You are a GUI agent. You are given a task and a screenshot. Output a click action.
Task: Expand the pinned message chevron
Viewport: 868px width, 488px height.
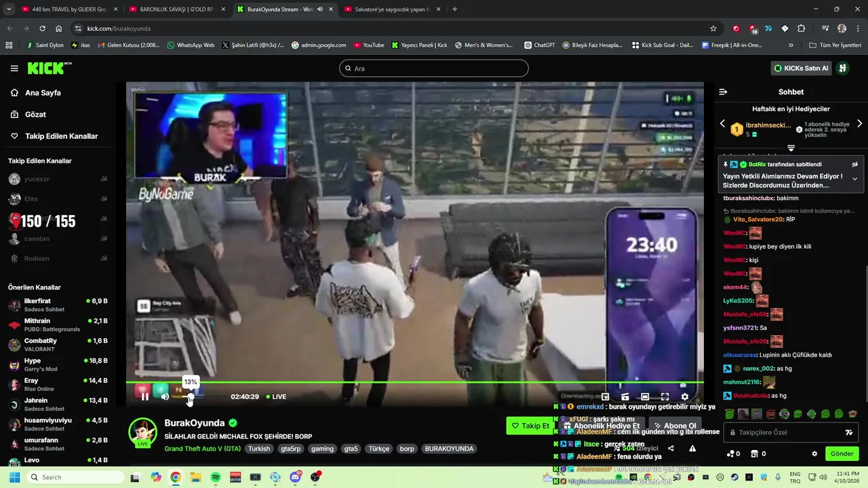point(854,179)
